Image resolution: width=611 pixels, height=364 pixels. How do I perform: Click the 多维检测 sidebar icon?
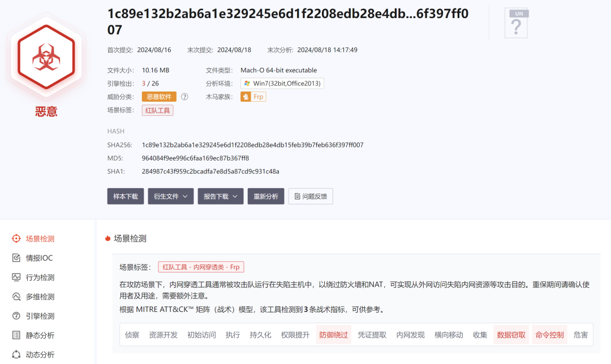point(16,297)
